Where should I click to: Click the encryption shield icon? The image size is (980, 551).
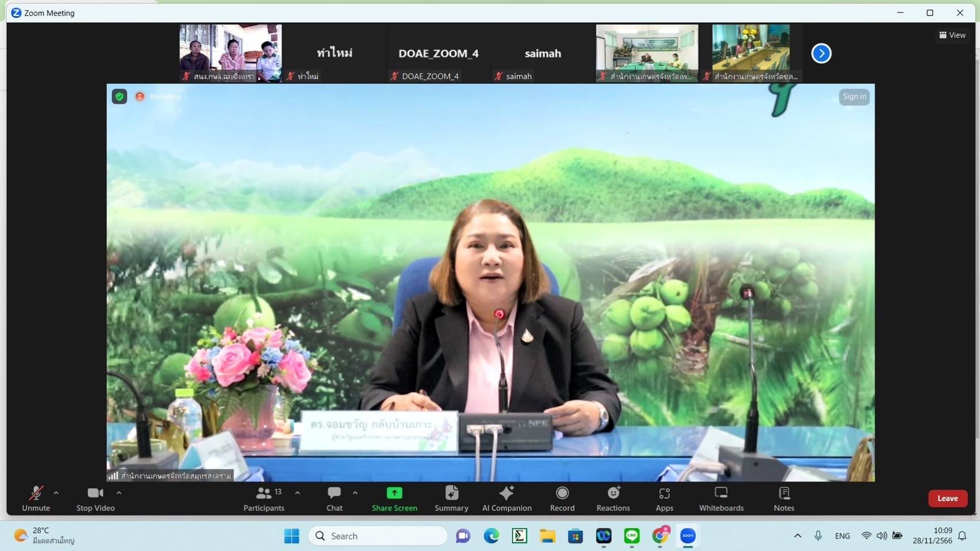[x=120, y=97]
